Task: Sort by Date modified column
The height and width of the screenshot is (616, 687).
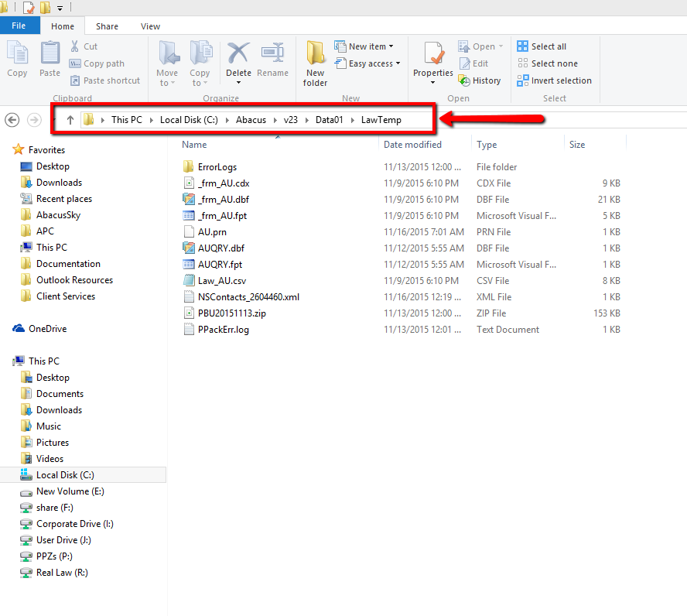Action: pyautogui.click(x=412, y=145)
